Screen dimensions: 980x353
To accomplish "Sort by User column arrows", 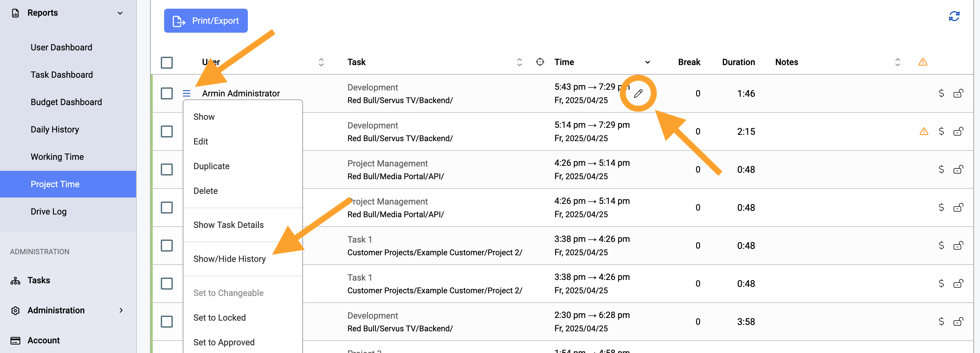I will pos(321,62).
